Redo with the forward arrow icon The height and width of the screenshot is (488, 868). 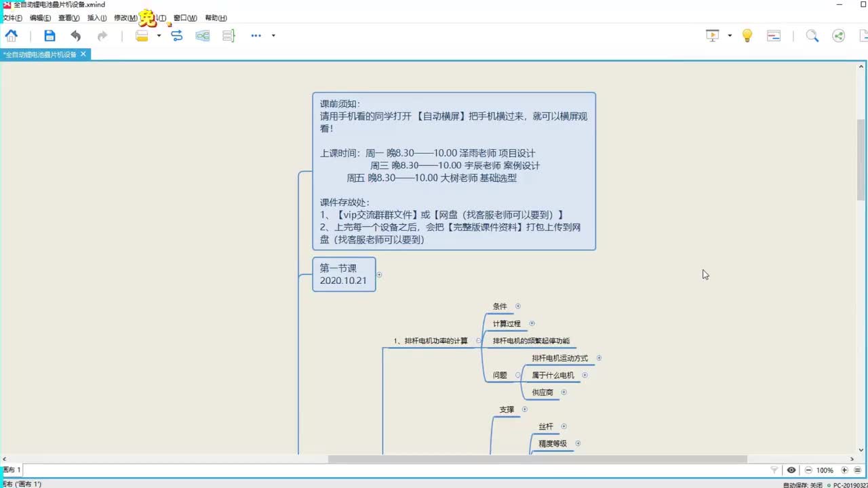(x=102, y=36)
